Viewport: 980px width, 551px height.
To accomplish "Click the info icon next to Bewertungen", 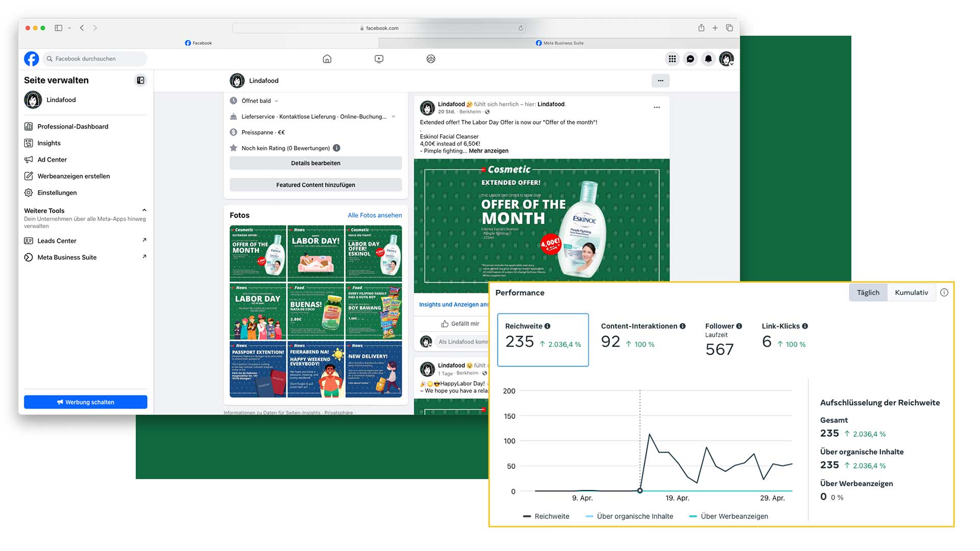I will [x=336, y=148].
